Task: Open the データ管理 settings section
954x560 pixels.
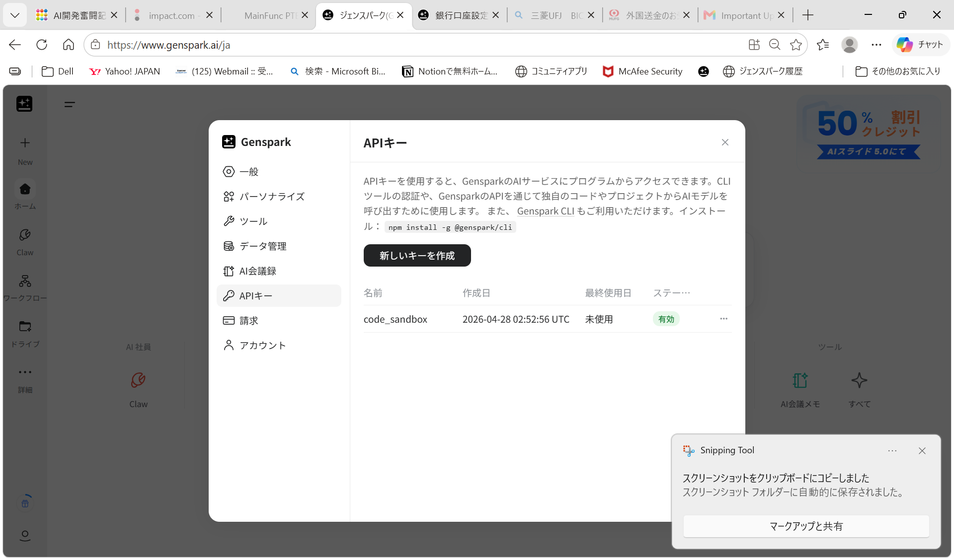Action: (x=279, y=246)
